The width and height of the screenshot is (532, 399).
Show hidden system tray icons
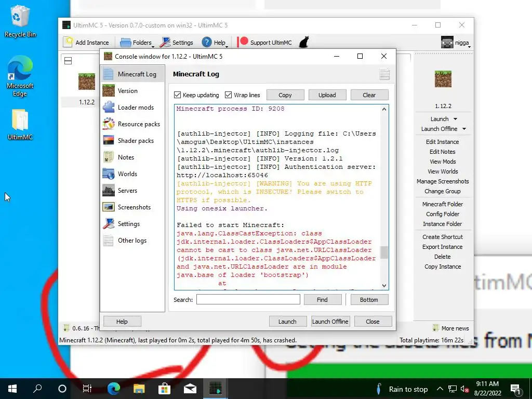440,389
